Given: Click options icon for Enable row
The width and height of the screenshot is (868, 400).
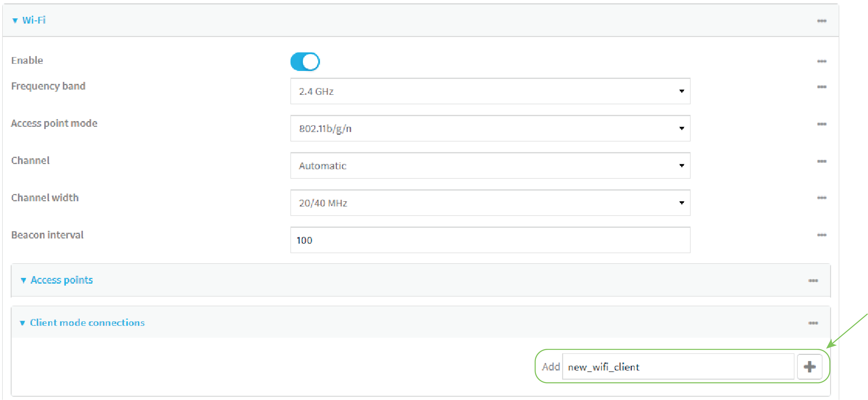Looking at the screenshot, I should pyautogui.click(x=821, y=61).
